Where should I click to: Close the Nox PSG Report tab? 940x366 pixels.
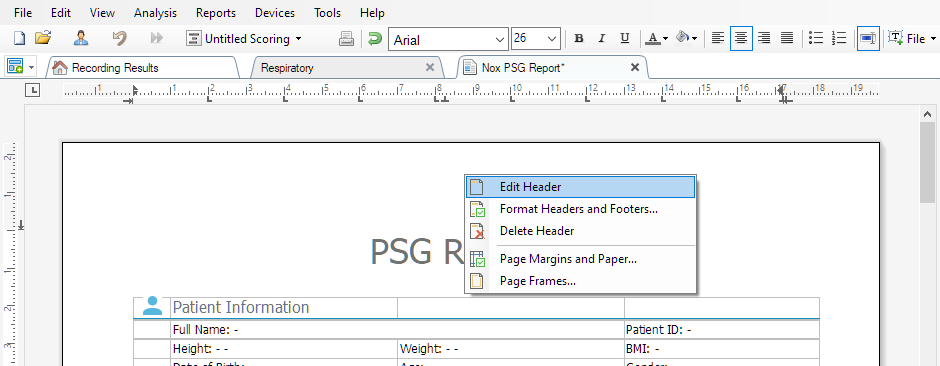tap(635, 68)
